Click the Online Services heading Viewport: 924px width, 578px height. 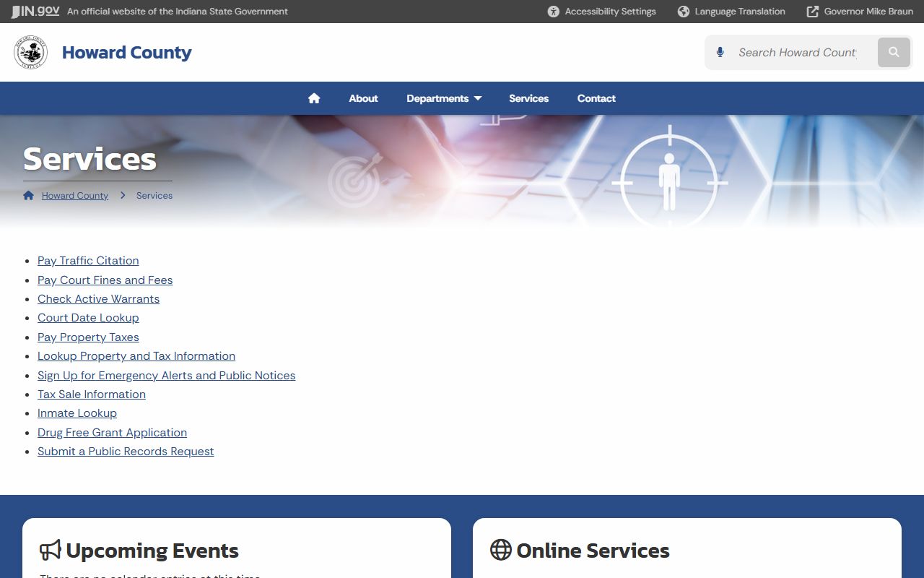[x=593, y=551]
